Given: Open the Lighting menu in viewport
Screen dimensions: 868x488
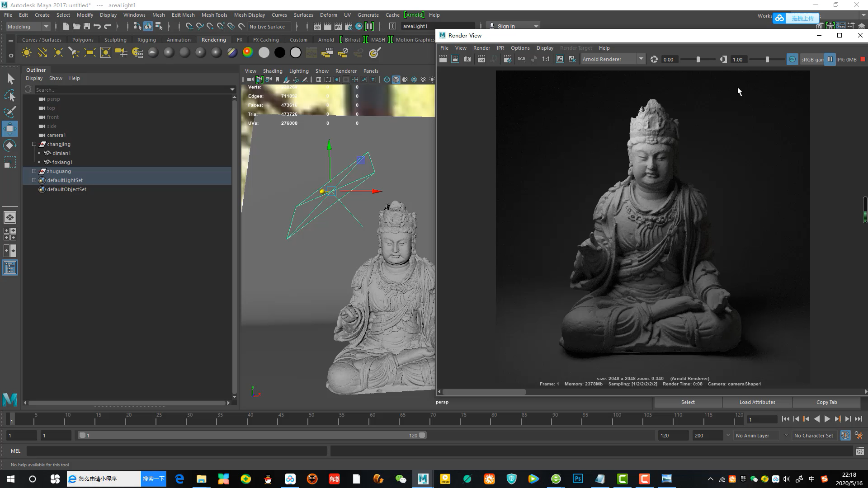Looking at the screenshot, I should (x=298, y=71).
